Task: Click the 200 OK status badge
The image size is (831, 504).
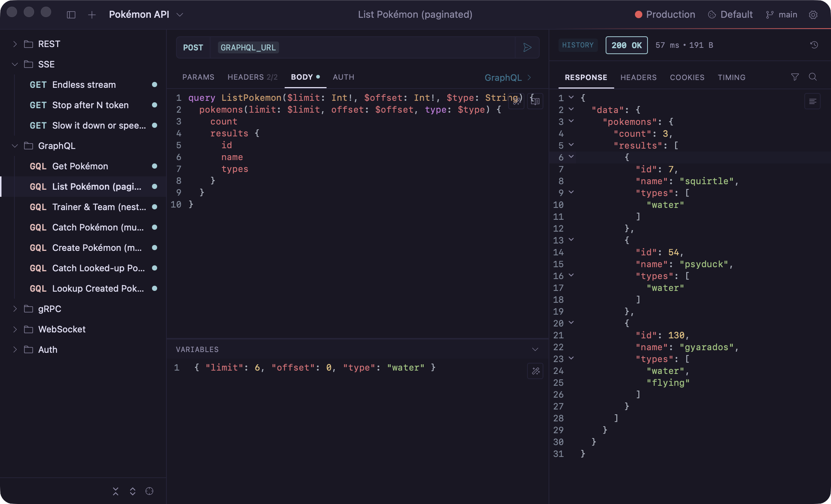Action: click(627, 45)
